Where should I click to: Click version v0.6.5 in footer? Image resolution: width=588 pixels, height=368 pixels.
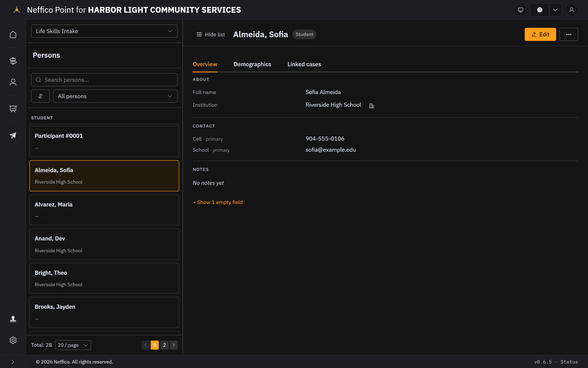tap(543, 362)
